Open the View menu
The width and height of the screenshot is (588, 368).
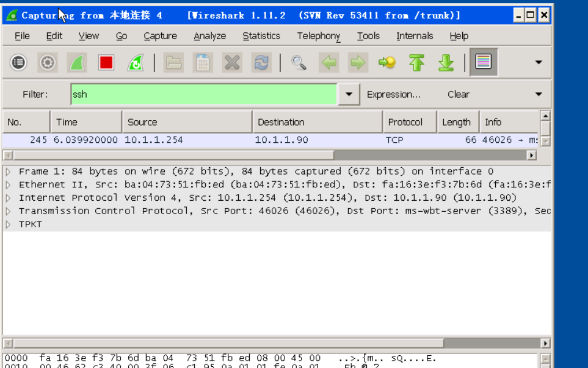(89, 36)
